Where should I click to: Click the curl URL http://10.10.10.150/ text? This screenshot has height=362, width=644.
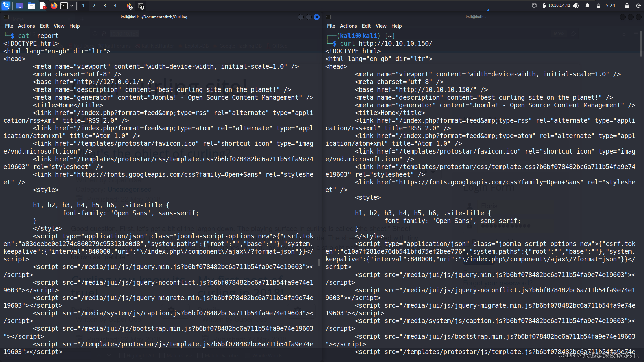tap(395, 43)
